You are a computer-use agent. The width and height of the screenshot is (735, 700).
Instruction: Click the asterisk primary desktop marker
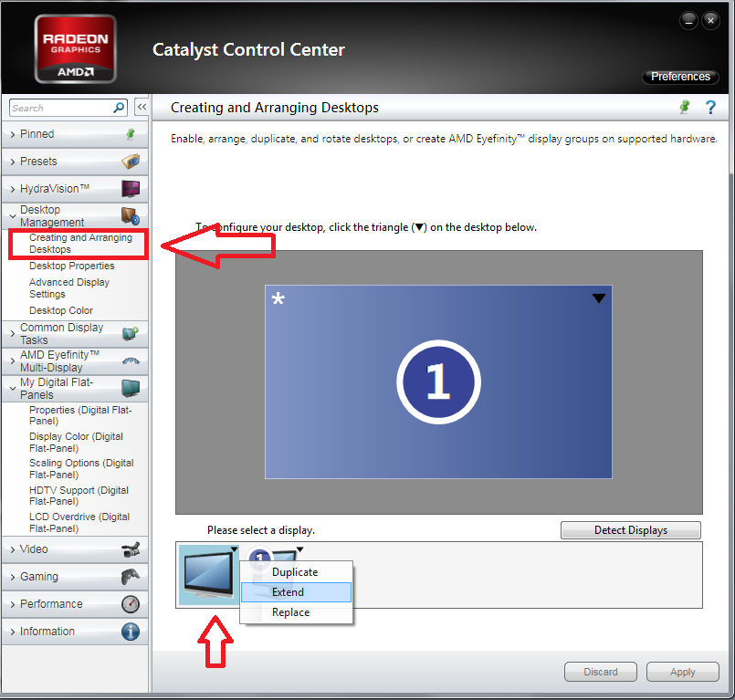click(x=278, y=299)
